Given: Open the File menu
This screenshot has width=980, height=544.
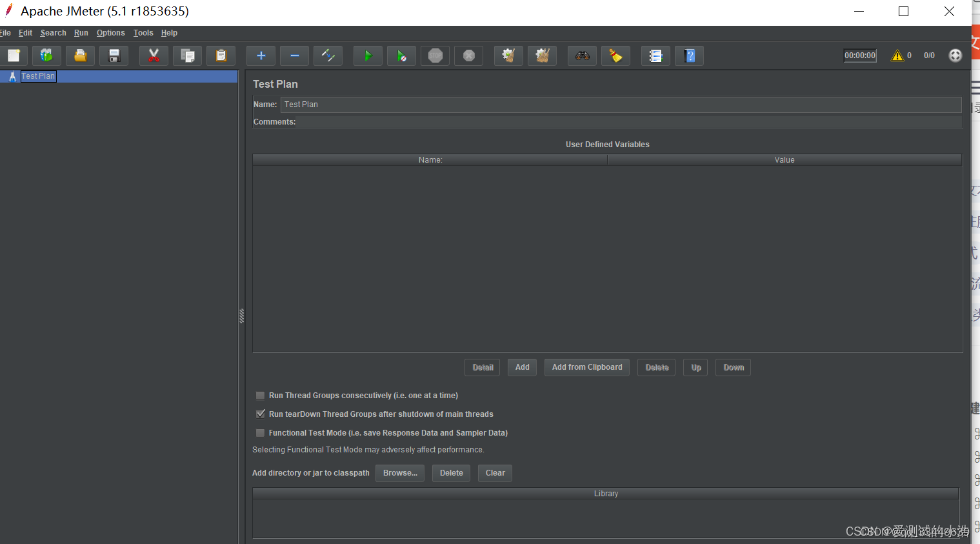Looking at the screenshot, I should (5, 33).
